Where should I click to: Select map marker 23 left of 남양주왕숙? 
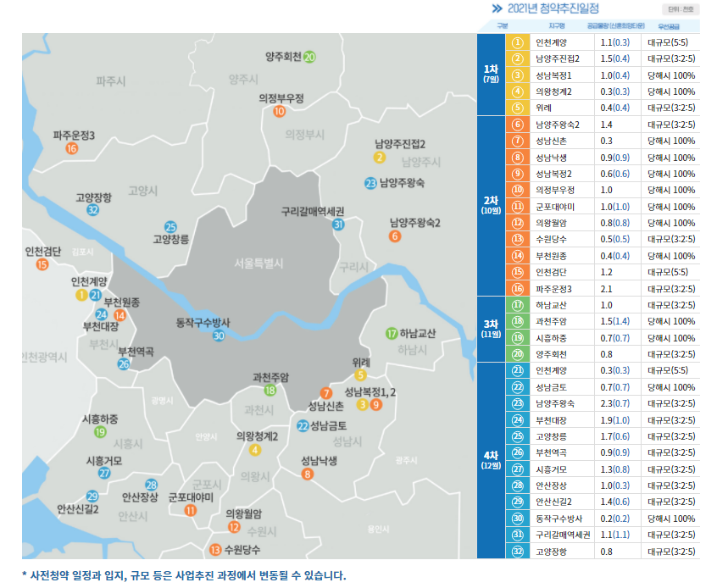pos(370,183)
